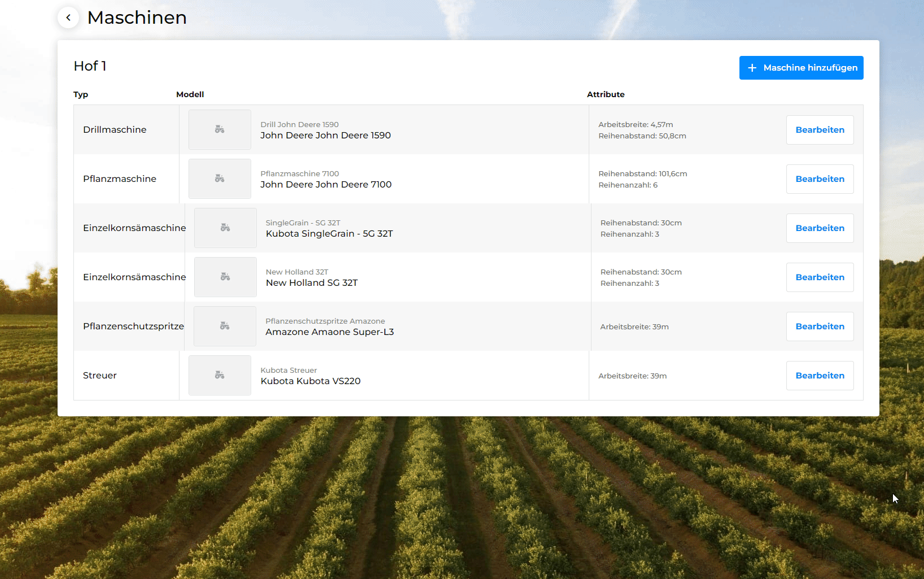Image resolution: width=924 pixels, height=579 pixels.
Task: Click the plus icon on Maschine hinzufügen
Action: [752, 68]
